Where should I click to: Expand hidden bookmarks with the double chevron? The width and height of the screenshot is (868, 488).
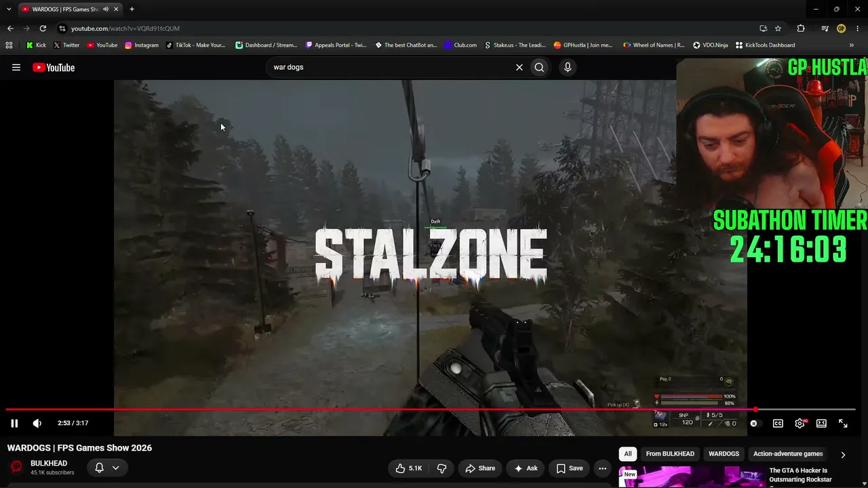coord(852,45)
